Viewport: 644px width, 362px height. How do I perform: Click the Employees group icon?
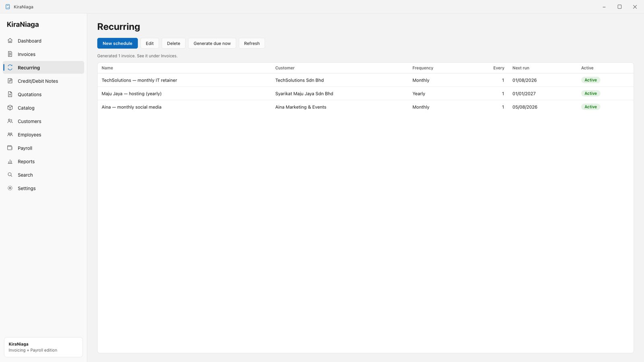(x=10, y=134)
